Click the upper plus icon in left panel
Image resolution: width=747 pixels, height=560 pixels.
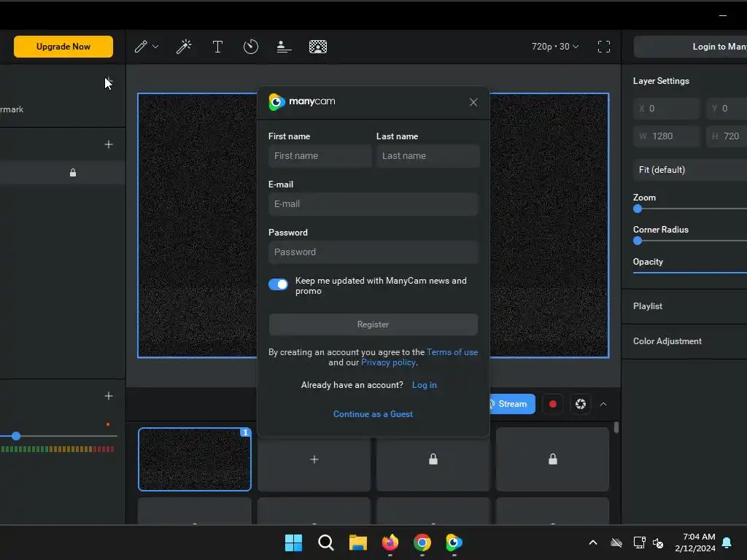click(109, 144)
